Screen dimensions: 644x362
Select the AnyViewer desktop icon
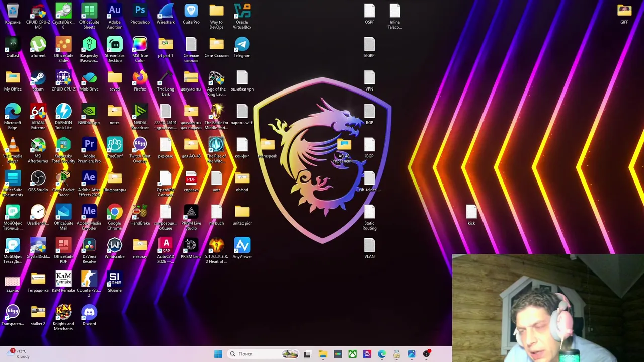pyautogui.click(x=242, y=249)
